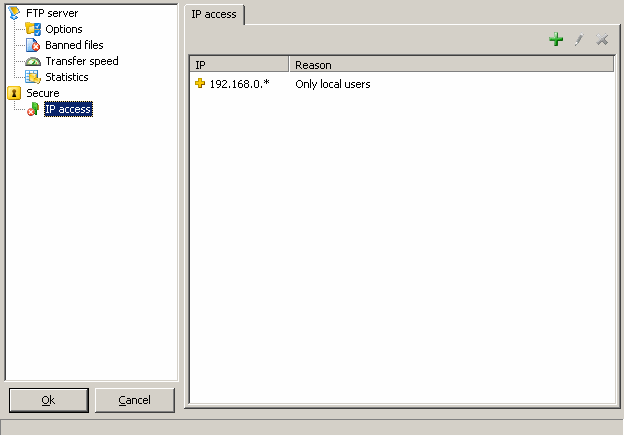This screenshot has height=436, width=624.
Task: Sort list by the Reason column header
Action: pyautogui.click(x=450, y=65)
